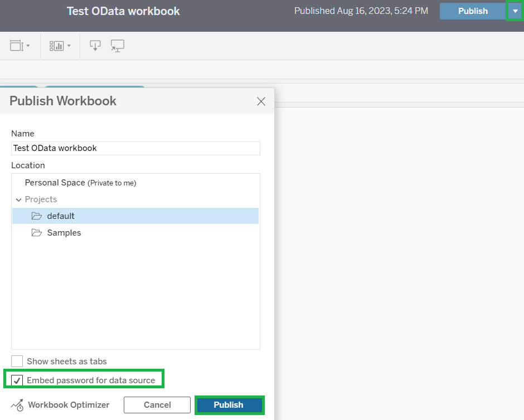Click the Test OData workbook title
524x420 pixels.
pos(123,11)
